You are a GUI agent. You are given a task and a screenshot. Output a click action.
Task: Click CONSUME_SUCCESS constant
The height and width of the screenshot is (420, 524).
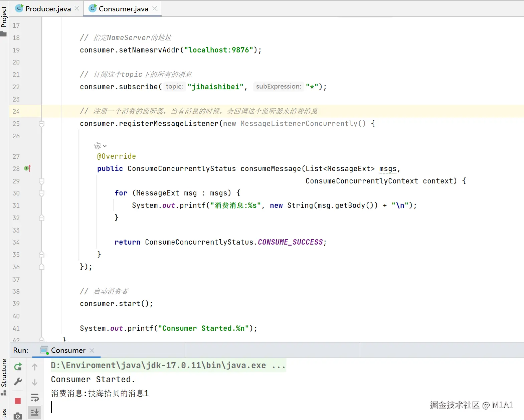coord(290,242)
